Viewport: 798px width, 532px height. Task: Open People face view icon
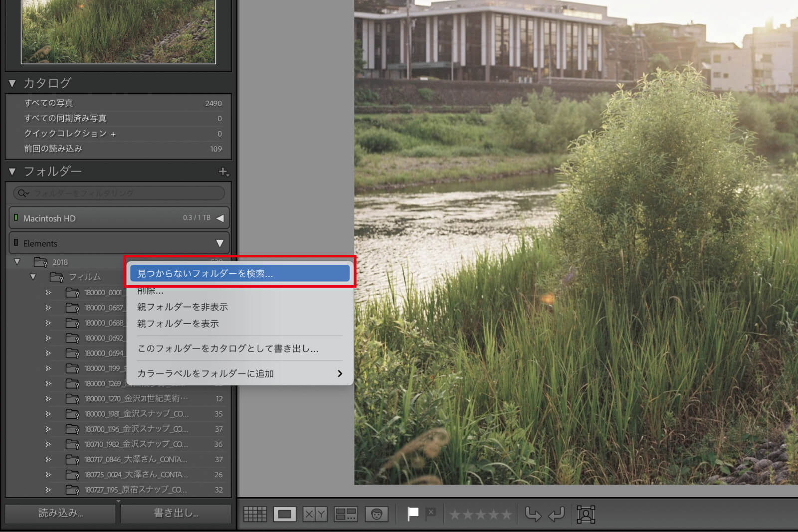coord(377,514)
